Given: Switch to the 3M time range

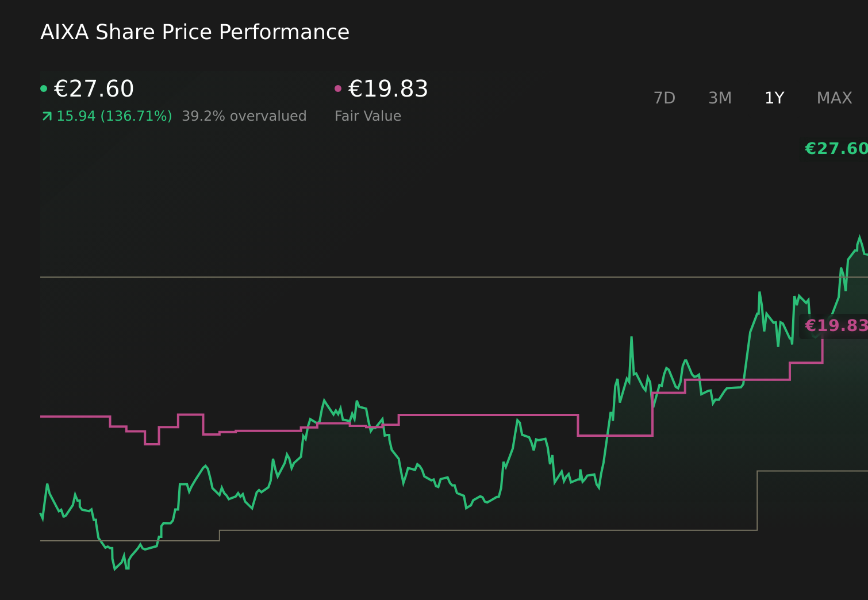Looking at the screenshot, I should pos(719,98).
